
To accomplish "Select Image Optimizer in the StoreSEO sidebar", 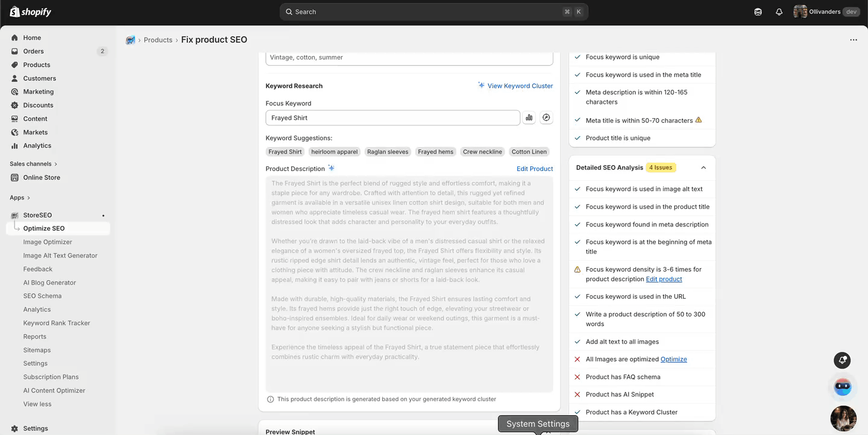I will pos(45,242).
